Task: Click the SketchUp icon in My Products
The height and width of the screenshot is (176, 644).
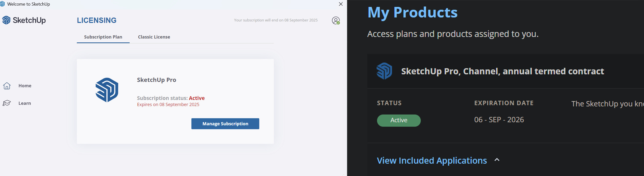Action: click(x=384, y=71)
